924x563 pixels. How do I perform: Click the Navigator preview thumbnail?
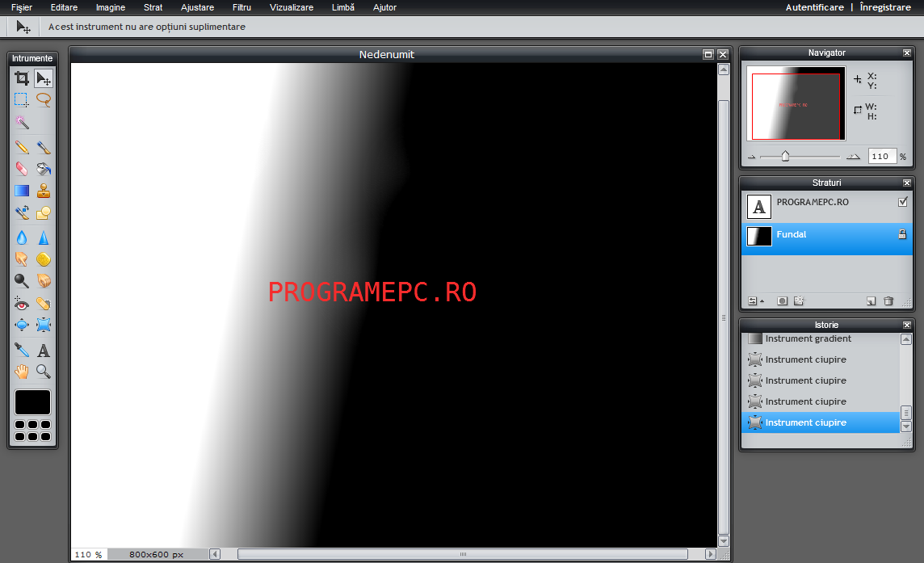(x=796, y=103)
